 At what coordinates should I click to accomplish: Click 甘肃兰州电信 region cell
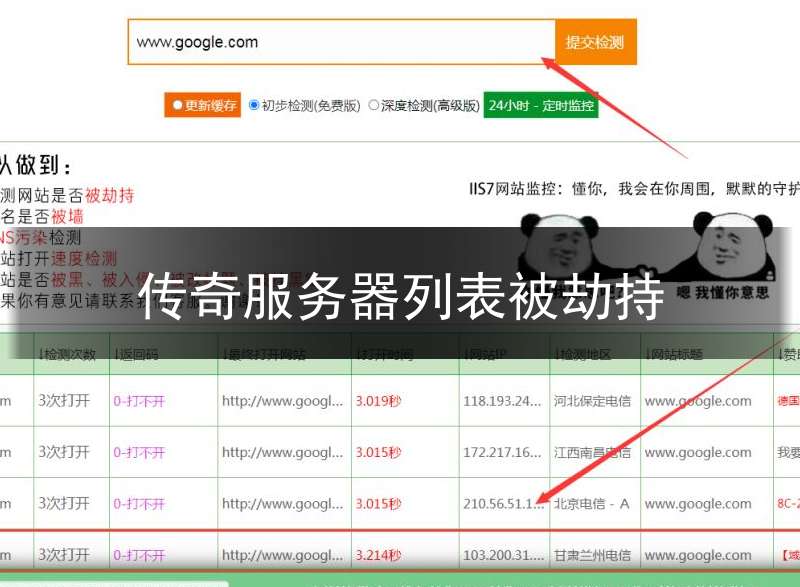coord(592,555)
